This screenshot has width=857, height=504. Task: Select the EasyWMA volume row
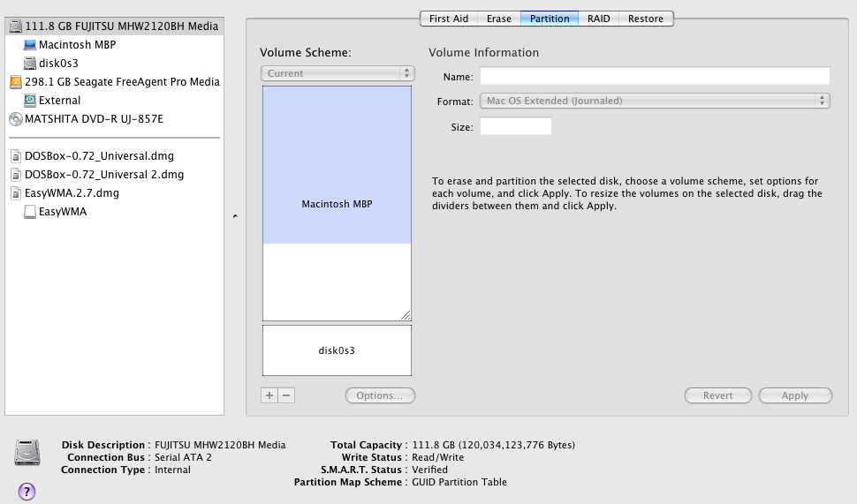pyautogui.click(x=114, y=212)
